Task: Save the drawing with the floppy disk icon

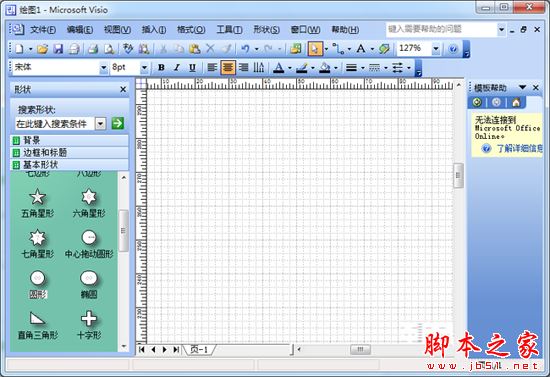Action: pyautogui.click(x=58, y=49)
